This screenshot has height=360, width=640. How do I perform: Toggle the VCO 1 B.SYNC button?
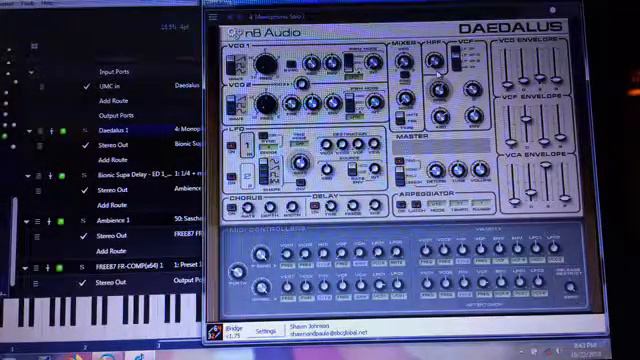291,64
